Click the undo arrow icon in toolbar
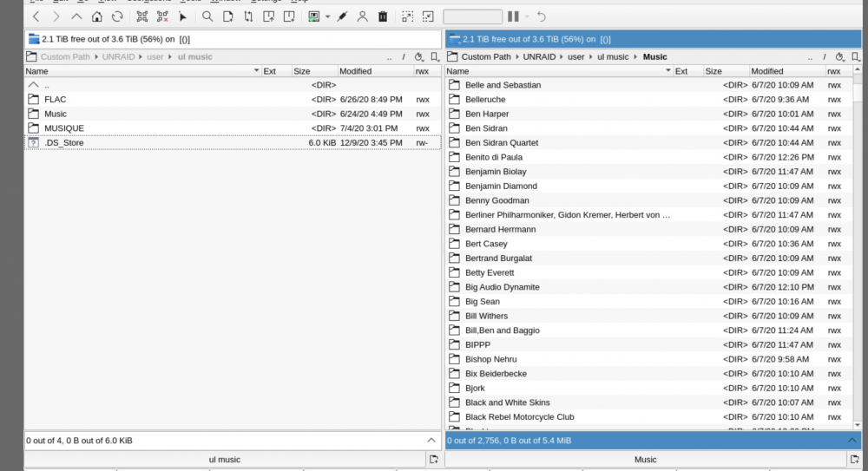This screenshot has width=868, height=471. pos(541,16)
